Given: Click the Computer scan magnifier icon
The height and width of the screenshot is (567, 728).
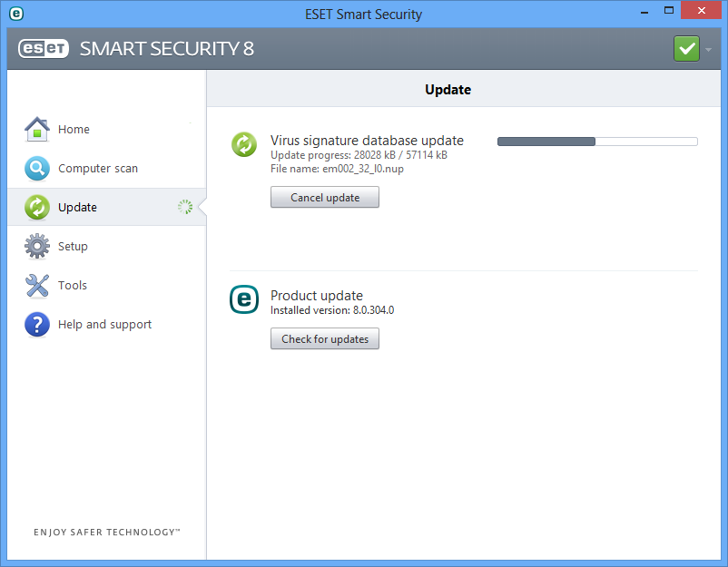Looking at the screenshot, I should (x=36, y=169).
